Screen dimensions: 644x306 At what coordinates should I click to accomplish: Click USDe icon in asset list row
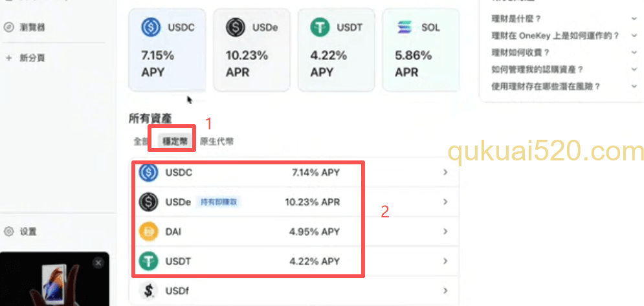point(148,202)
